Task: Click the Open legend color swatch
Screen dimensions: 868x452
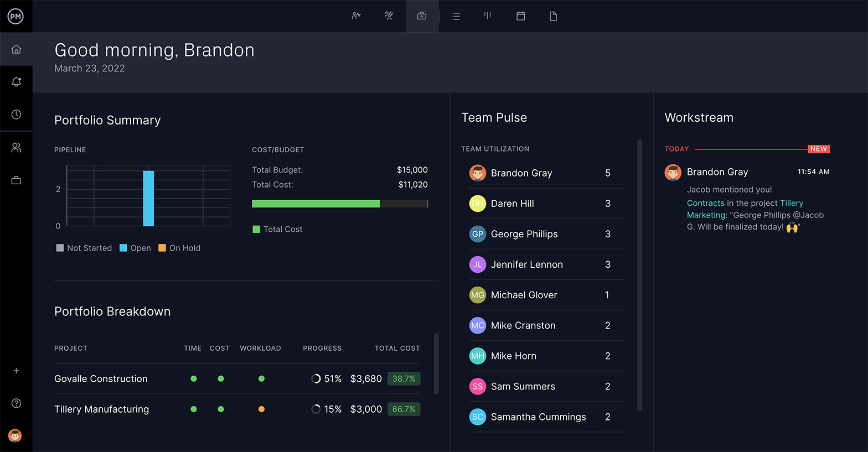Action: pyautogui.click(x=123, y=248)
